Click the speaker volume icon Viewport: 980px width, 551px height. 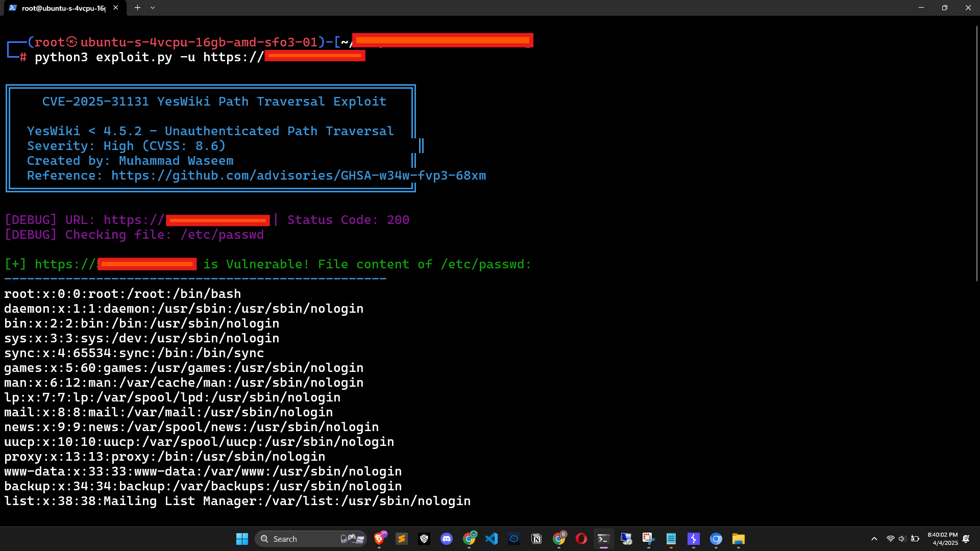click(x=902, y=539)
